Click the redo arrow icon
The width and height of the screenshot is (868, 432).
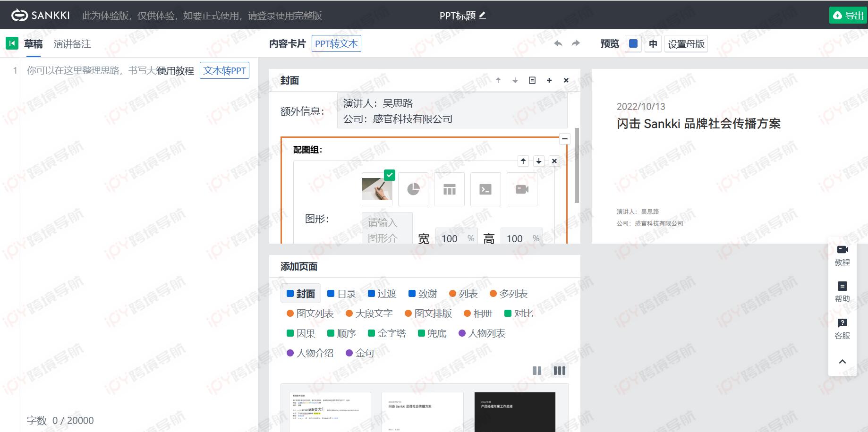576,43
